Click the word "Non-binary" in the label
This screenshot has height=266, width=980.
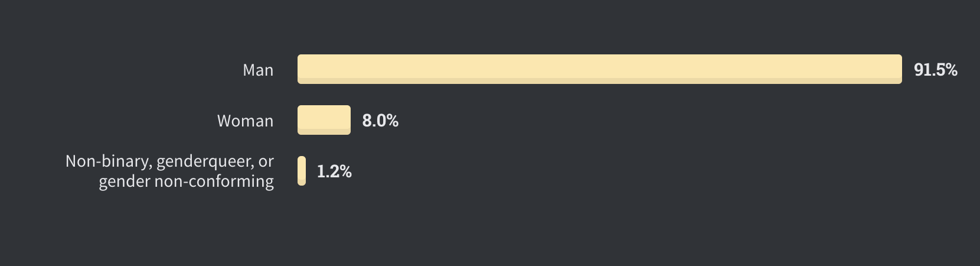pos(108,161)
